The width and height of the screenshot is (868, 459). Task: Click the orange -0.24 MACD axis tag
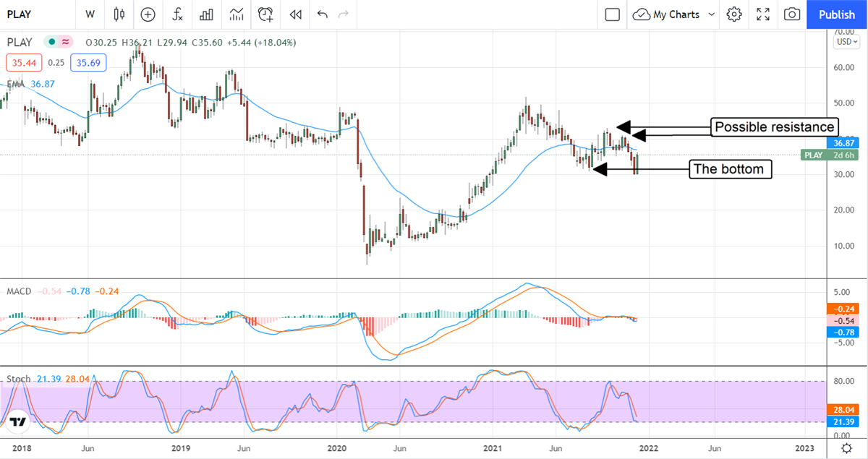843,309
